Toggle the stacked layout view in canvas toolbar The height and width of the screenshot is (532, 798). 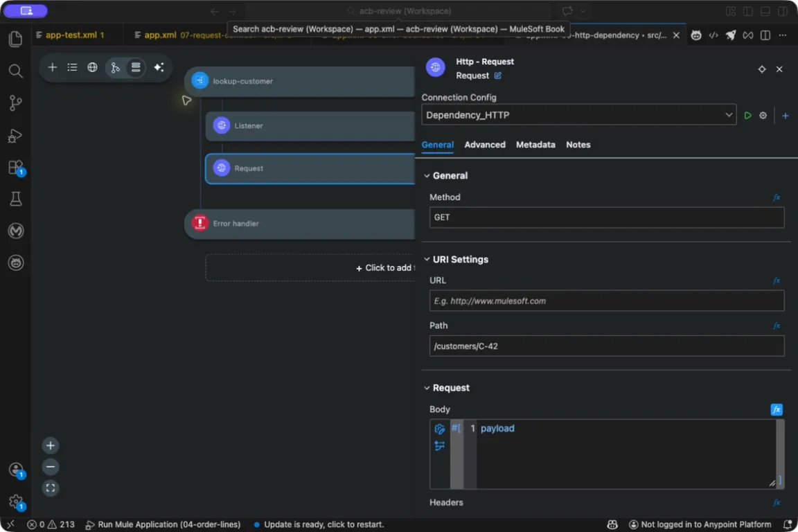pyautogui.click(x=135, y=67)
